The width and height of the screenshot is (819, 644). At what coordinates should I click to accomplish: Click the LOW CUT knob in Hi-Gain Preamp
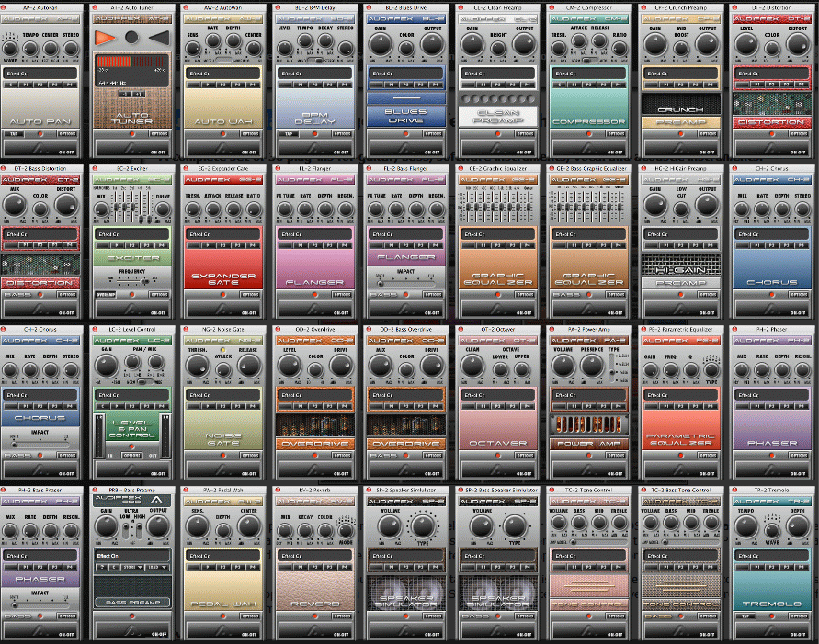[681, 209]
